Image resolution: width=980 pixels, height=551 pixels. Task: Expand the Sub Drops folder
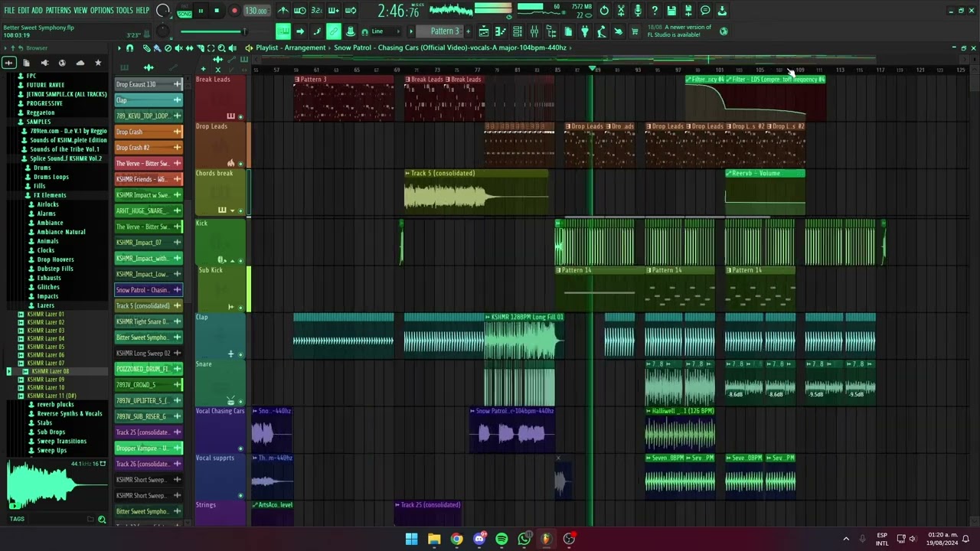[x=51, y=432]
